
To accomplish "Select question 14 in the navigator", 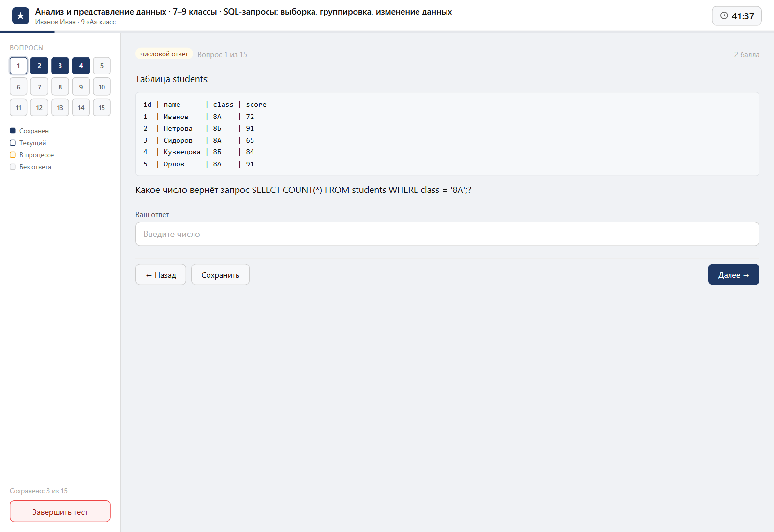I will coord(81,108).
